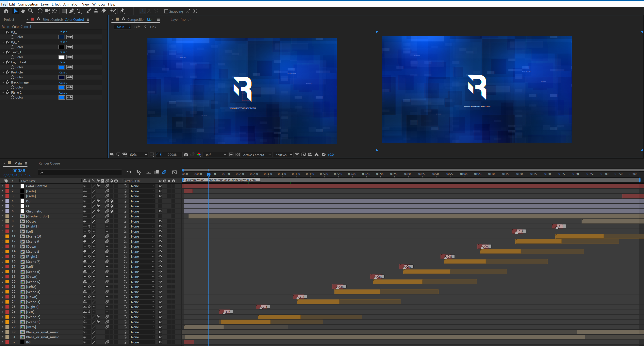The width and height of the screenshot is (644, 346).
Task: Hide the Color Control layer
Action: point(160,186)
